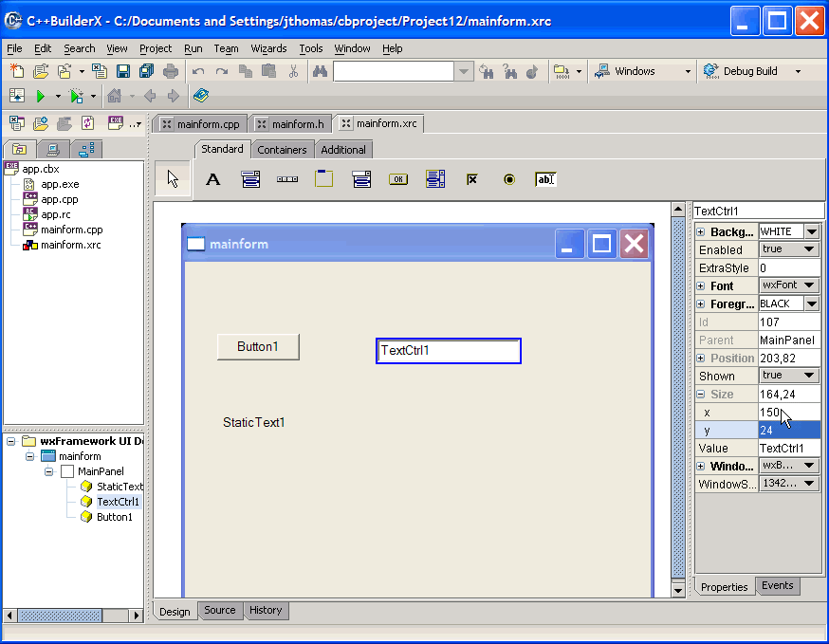829x644 pixels.
Task: Click the Save All icon
Action: click(x=146, y=71)
